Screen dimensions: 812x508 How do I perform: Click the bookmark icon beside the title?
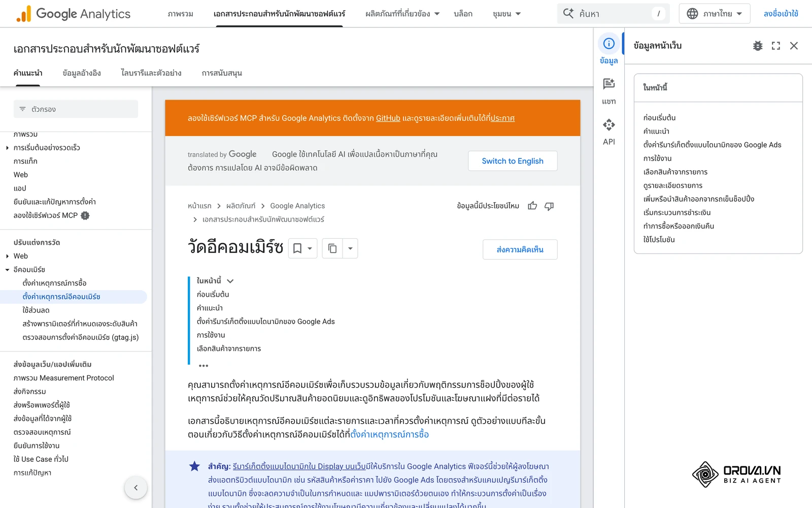(x=298, y=248)
